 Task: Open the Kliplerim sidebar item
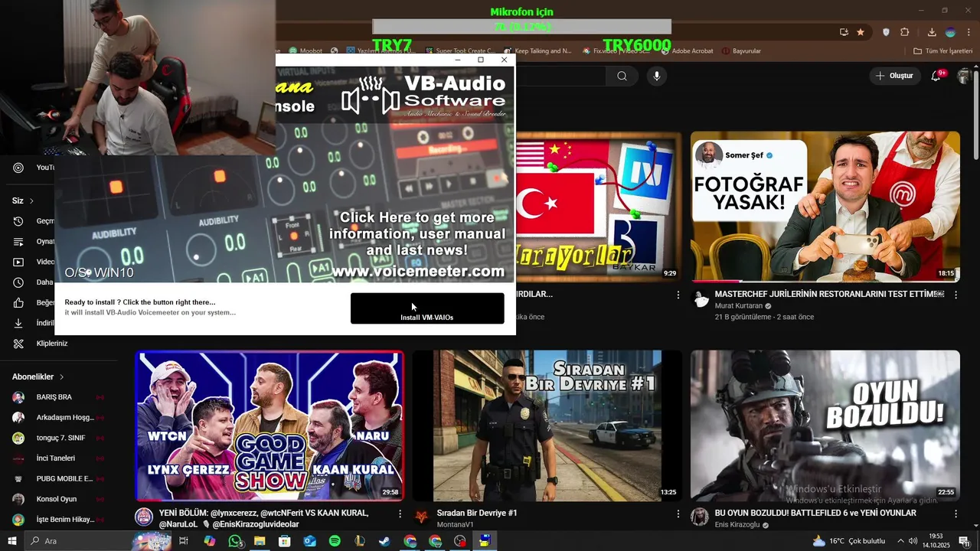click(x=52, y=344)
